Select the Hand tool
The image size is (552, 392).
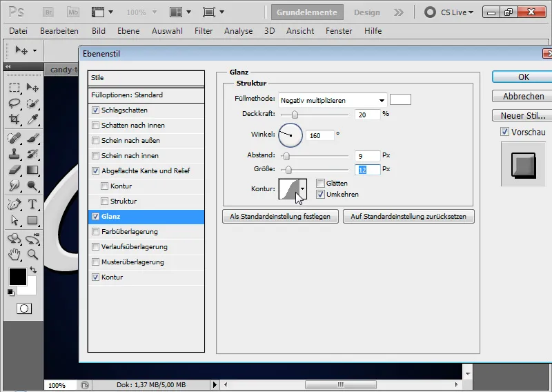(14, 254)
